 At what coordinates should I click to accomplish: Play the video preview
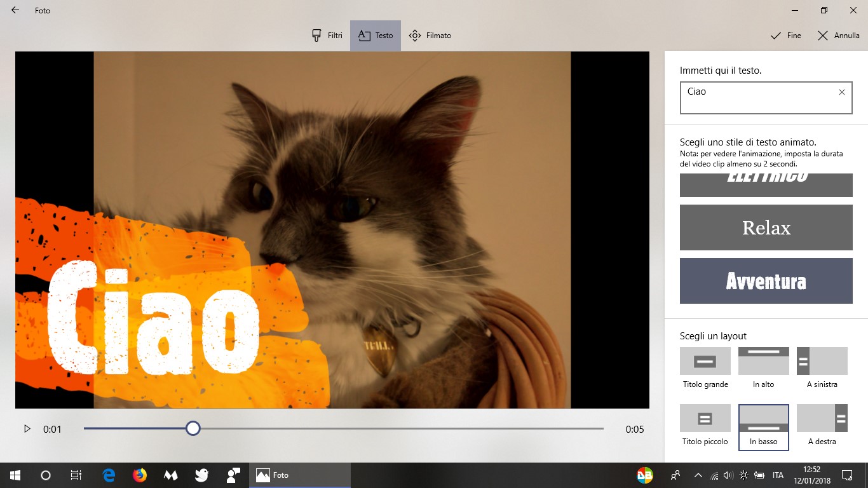(x=27, y=429)
